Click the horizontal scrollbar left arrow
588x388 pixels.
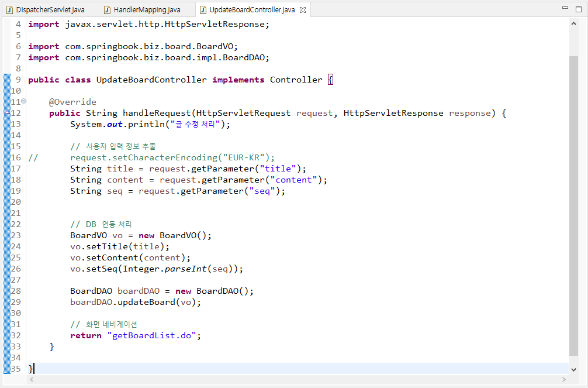32,380
